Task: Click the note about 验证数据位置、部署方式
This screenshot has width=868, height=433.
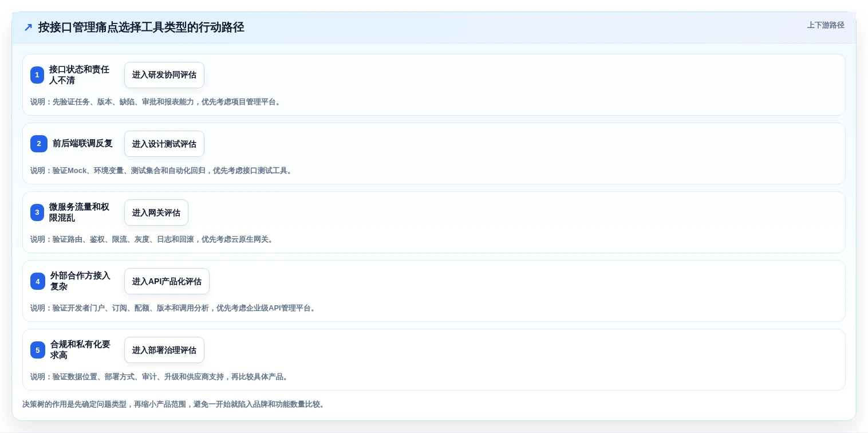Action: click(160, 377)
